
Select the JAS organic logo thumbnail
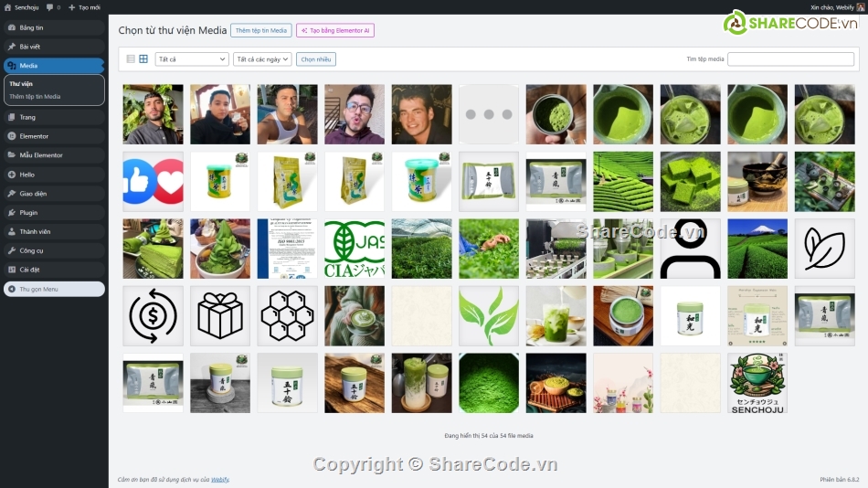[x=355, y=249]
